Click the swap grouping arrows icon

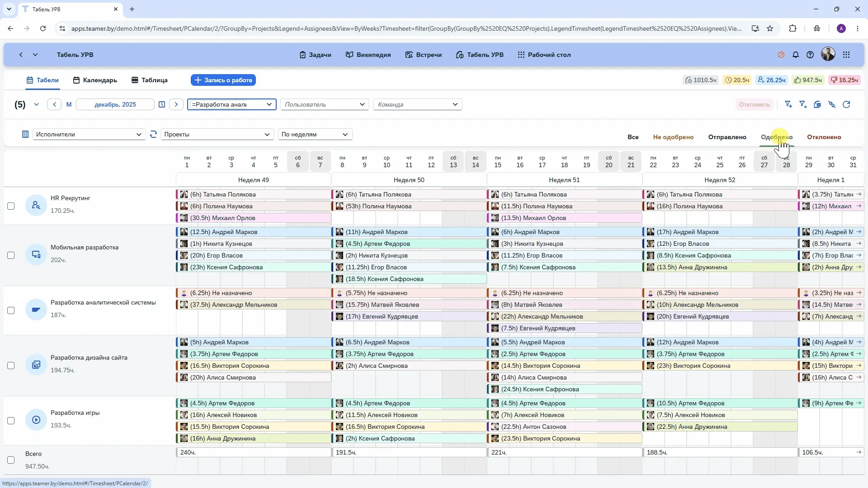point(153,134)
